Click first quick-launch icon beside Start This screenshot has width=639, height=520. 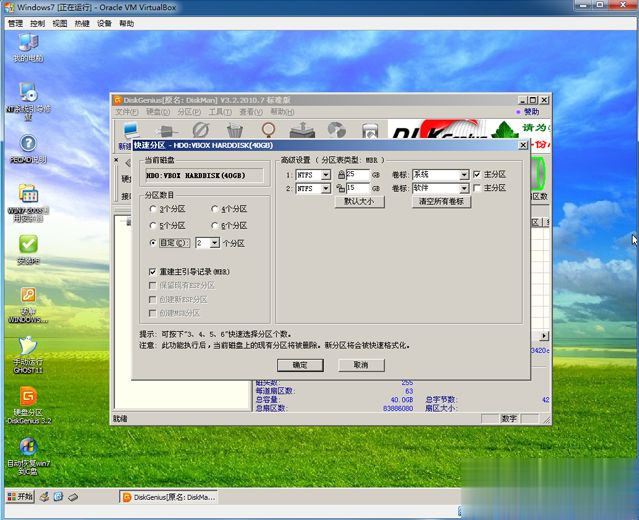pyautogui.click(x=44, y=497)
